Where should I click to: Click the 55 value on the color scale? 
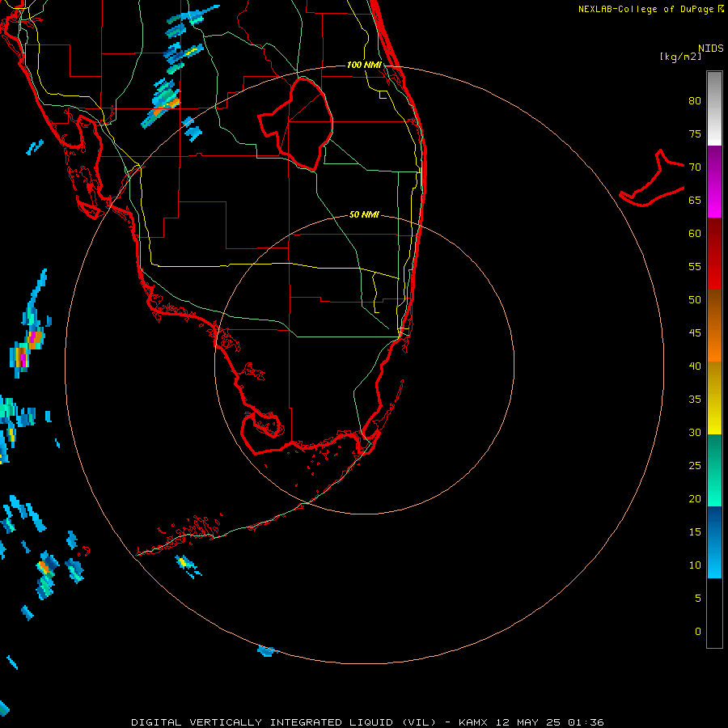pos(695,266)
